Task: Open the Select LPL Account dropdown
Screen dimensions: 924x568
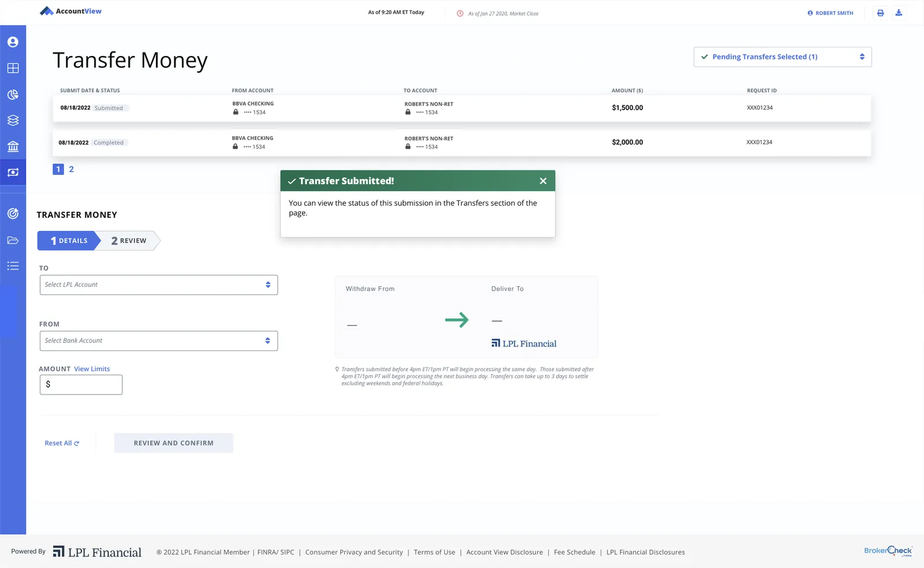Action: pyautogui.click(x=159, y=285)
